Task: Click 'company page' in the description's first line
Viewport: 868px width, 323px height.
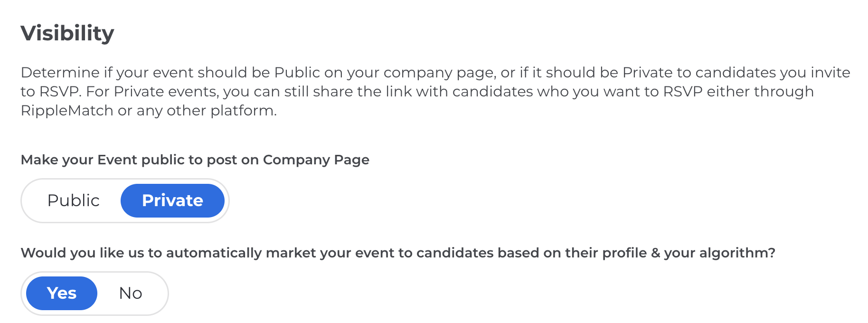Action: click(439, 73)
